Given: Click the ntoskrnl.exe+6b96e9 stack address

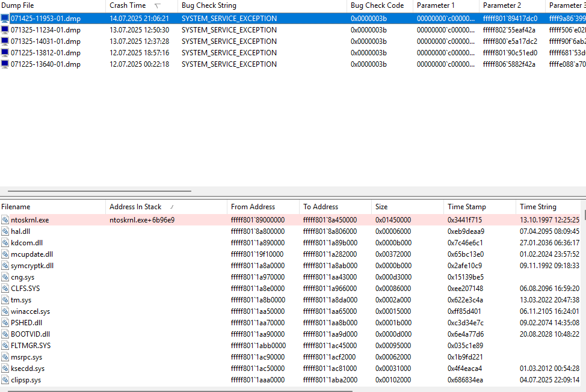Looking at the screenshot, I should 142,220.
